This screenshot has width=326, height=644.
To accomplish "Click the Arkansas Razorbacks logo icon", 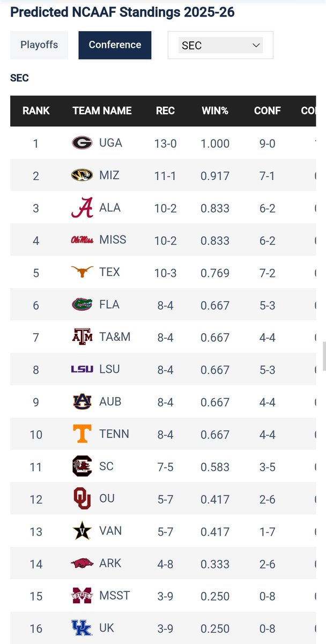I will coord(82,563).
